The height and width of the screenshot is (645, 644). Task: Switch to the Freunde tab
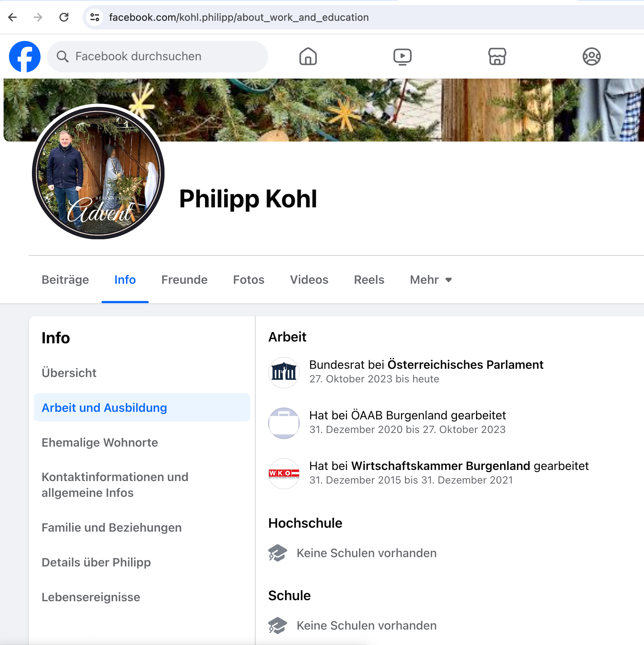[x=185, y=280]
